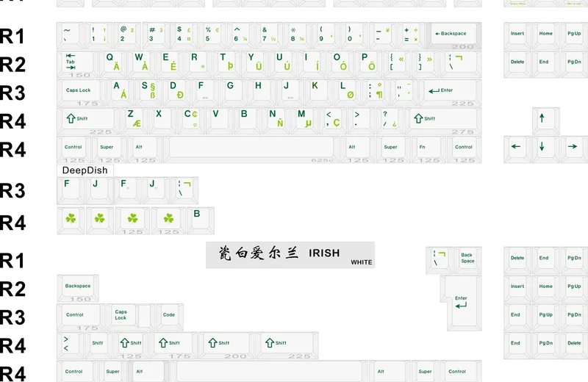Click the semicolon ¶ keycap
Image resolution: width=588 pixels, height=382 pixels.
(x=376, y=93)
